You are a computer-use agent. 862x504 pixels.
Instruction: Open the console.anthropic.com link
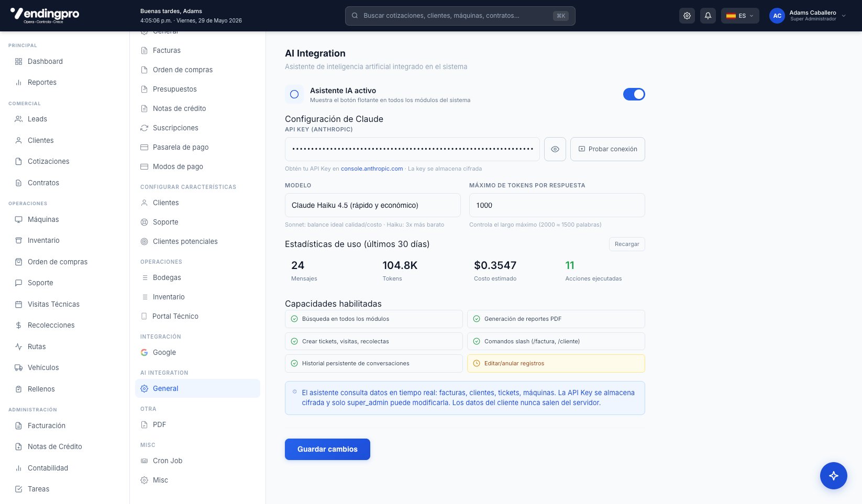click(372, 169)
